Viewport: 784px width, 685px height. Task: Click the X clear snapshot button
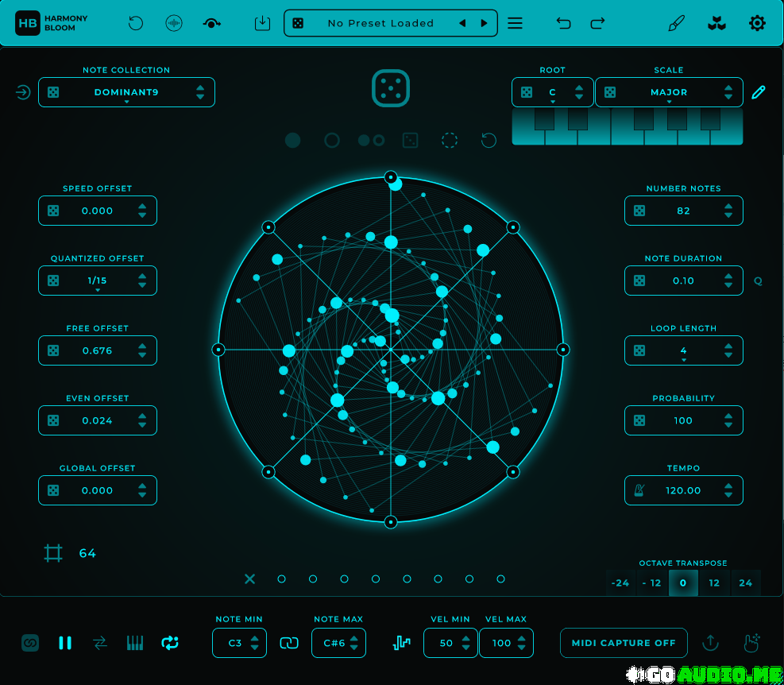coord(250,579)
